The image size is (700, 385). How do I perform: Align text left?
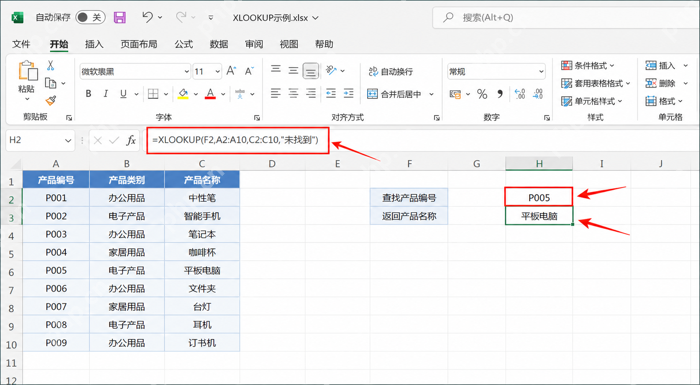click(x=276, y=93)
